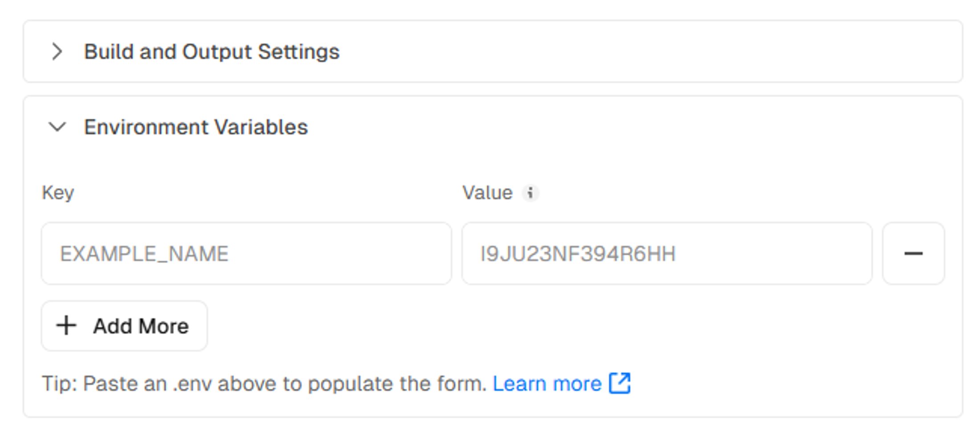The image size is (980, 436).
Task: Click right-pointing chevron beside Build and Output Settings
Action: [57, 51]
